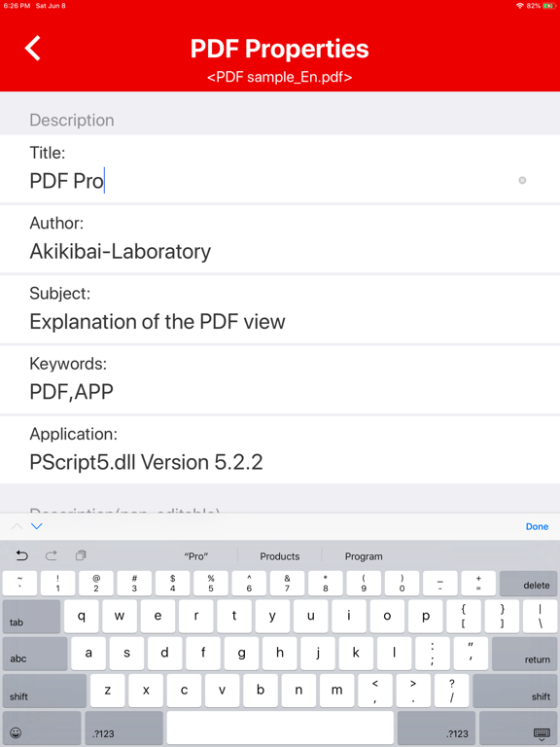
Task: Tap the quote and apostrophe key
Action: [x=471, y=654]
